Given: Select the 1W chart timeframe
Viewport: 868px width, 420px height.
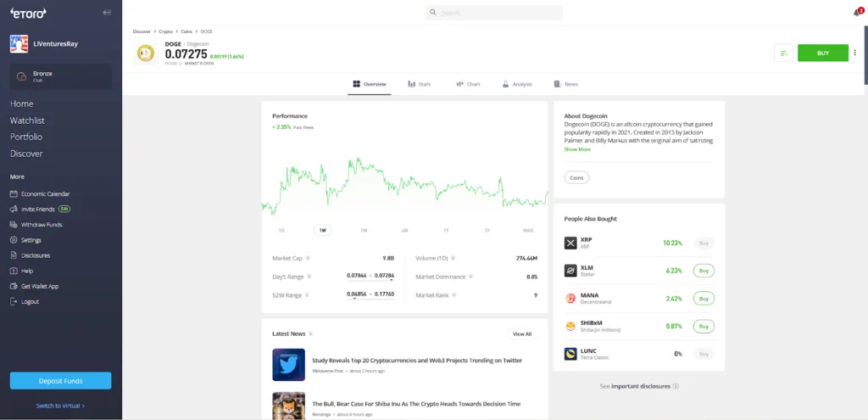Looking at the screenshot, I should click(322, 230).
